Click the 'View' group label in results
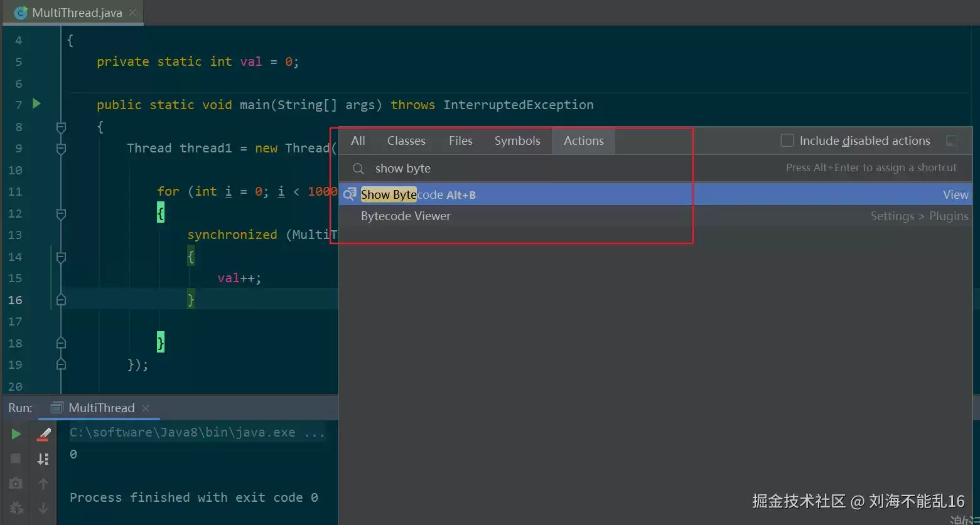This screenshot has height=525, width=980. [x=956, y=194]
